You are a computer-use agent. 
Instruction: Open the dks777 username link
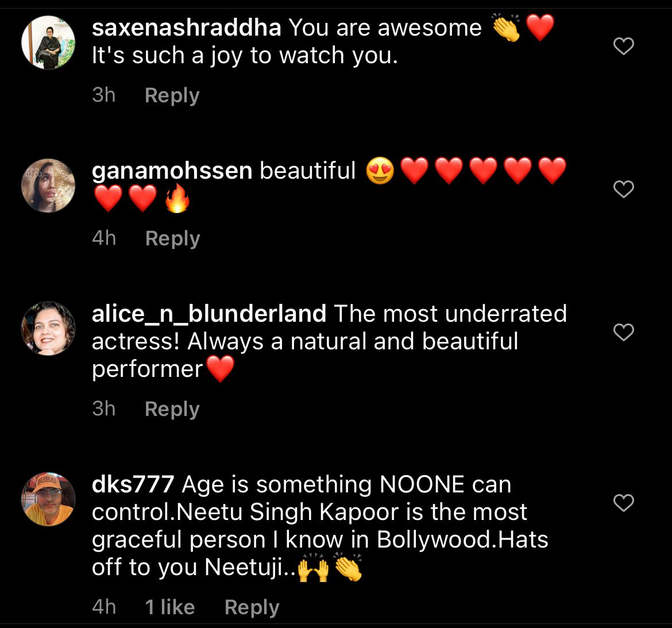click(133, 484)
